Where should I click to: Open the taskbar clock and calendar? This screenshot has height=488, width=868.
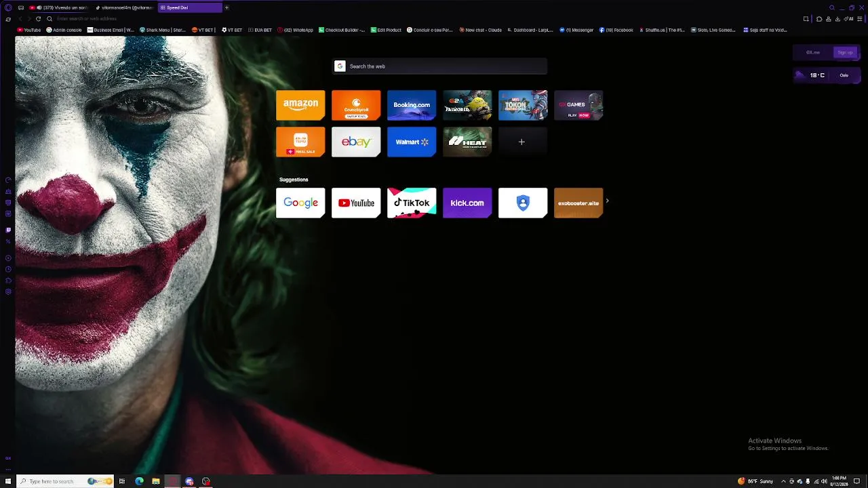click(x=840, y=481)
